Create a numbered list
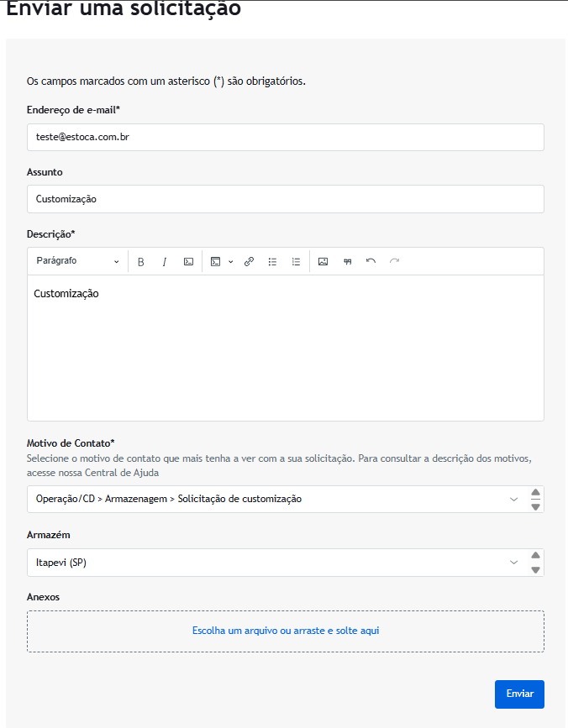Viewport: 568px width, 728px height. (x=296, y=262)
